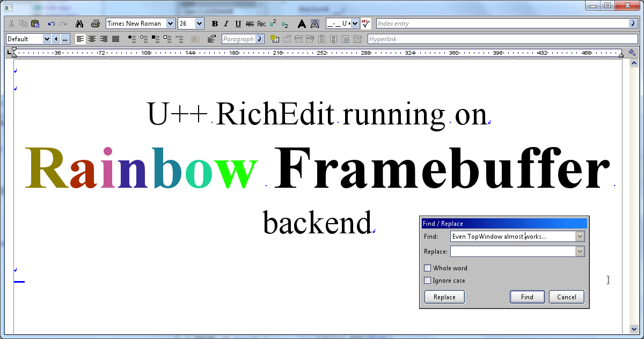Click inside the Hyperlink input field
644x339 pixels.
point(502,39)
